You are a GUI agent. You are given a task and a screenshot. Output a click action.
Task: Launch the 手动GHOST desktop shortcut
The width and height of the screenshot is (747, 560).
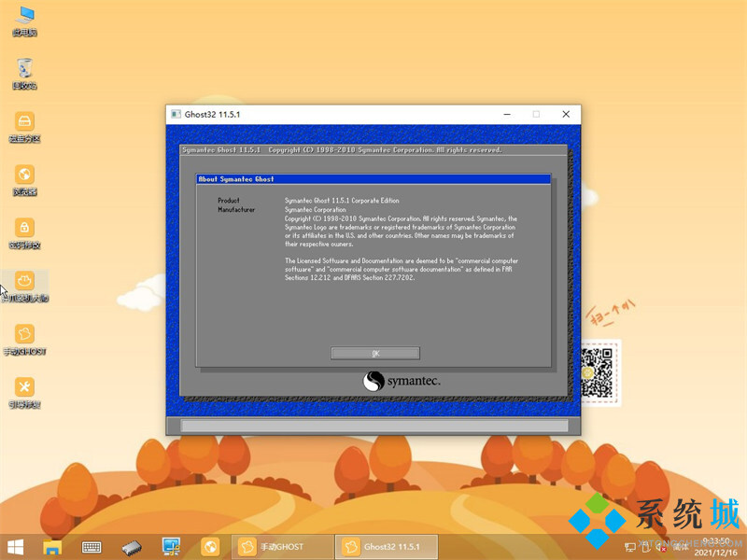click(x=25, y=340)
